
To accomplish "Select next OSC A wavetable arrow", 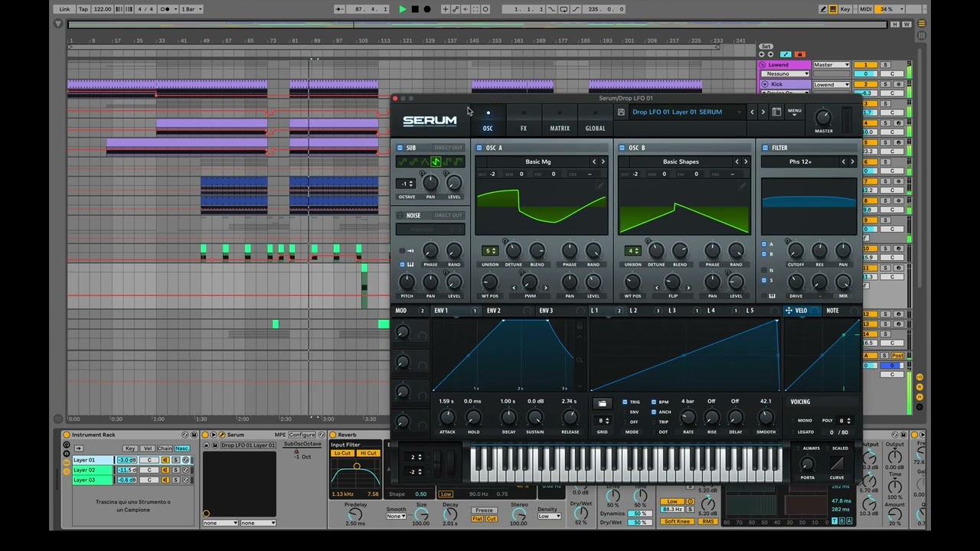I will 603,161.
